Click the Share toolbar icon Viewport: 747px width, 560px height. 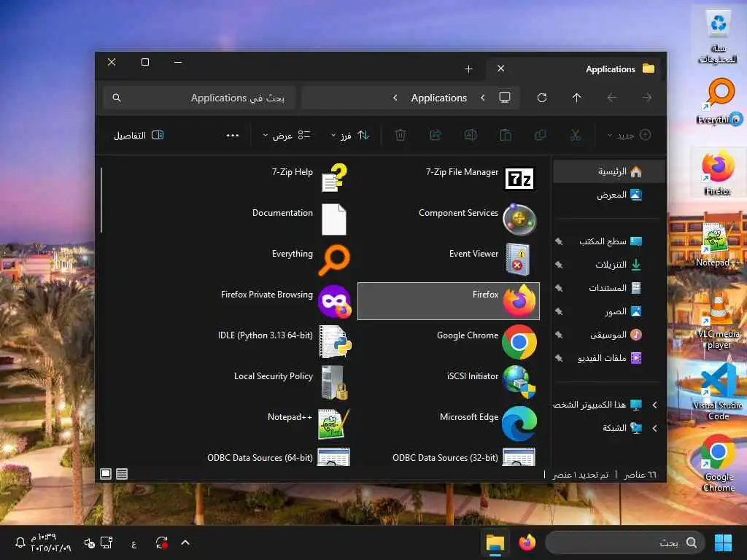(436, 135)
